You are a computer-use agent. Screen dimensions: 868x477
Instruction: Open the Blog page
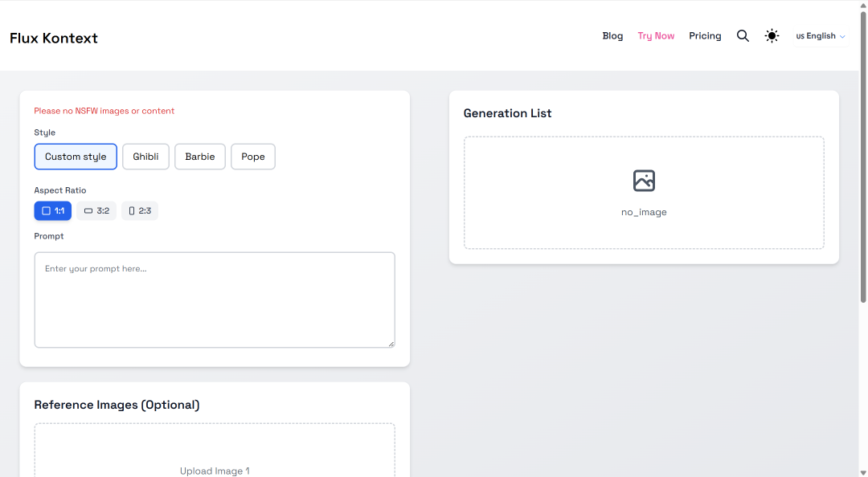pos(612,36)
